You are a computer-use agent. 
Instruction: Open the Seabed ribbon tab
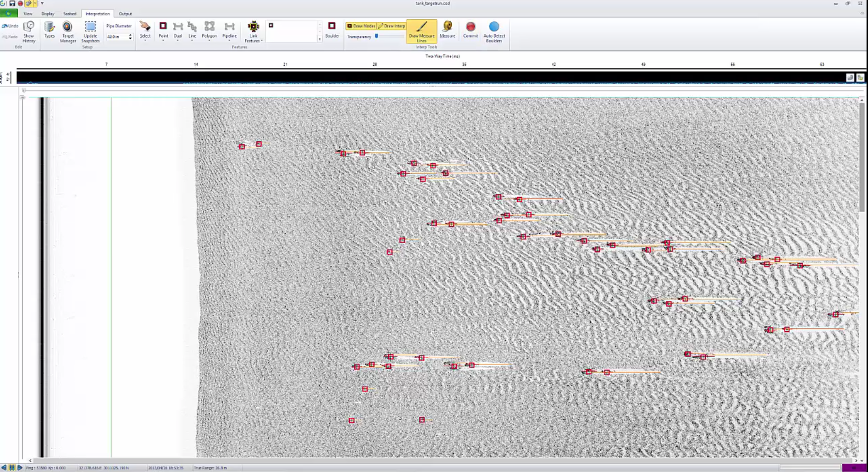[x=69, y=14]
